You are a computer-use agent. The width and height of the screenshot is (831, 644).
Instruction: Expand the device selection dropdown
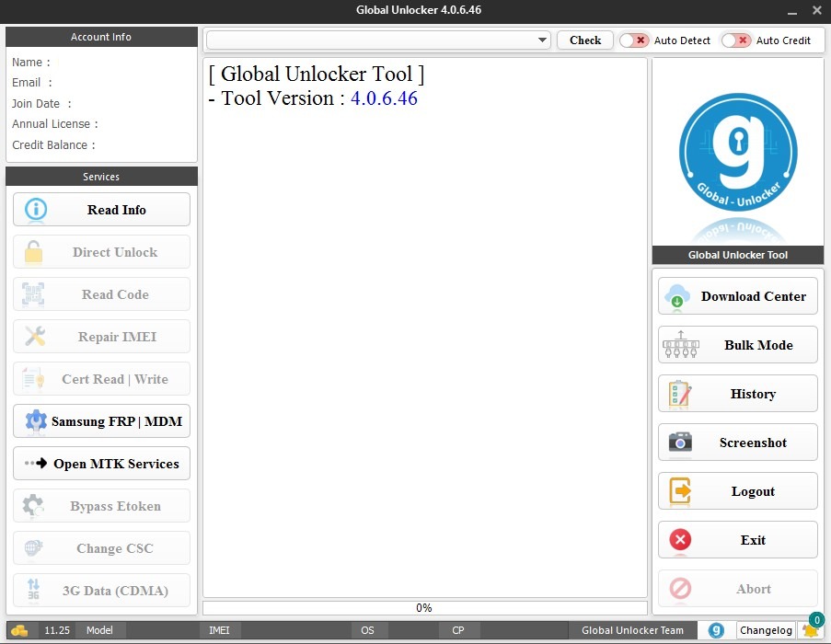542,40
